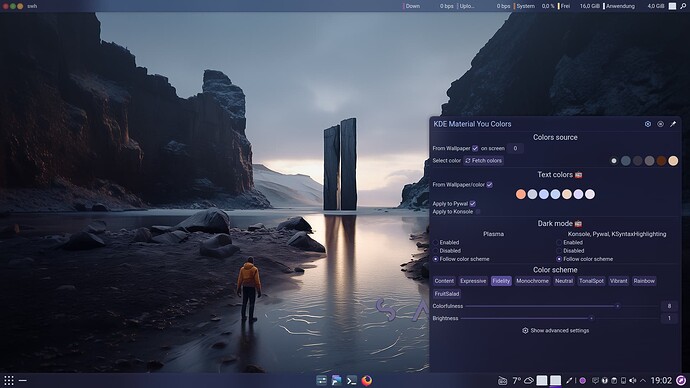Open Konsole terminal from the panel
This screenshot has height=388, width=690.
click(351, 380)
